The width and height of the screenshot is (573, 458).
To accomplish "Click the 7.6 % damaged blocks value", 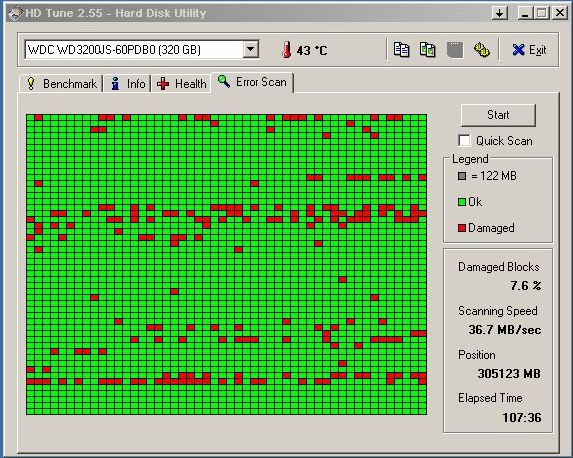I will 525,285.
